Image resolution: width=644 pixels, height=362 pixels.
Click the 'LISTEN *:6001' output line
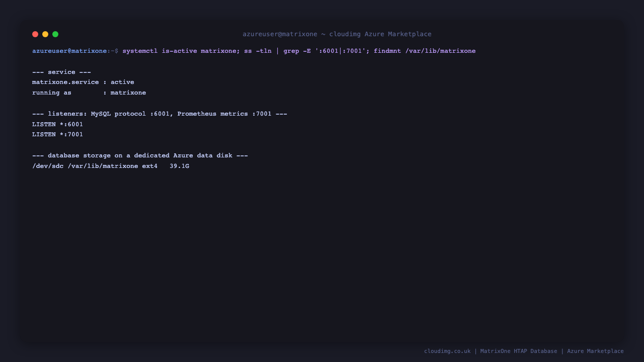[57, 124]
